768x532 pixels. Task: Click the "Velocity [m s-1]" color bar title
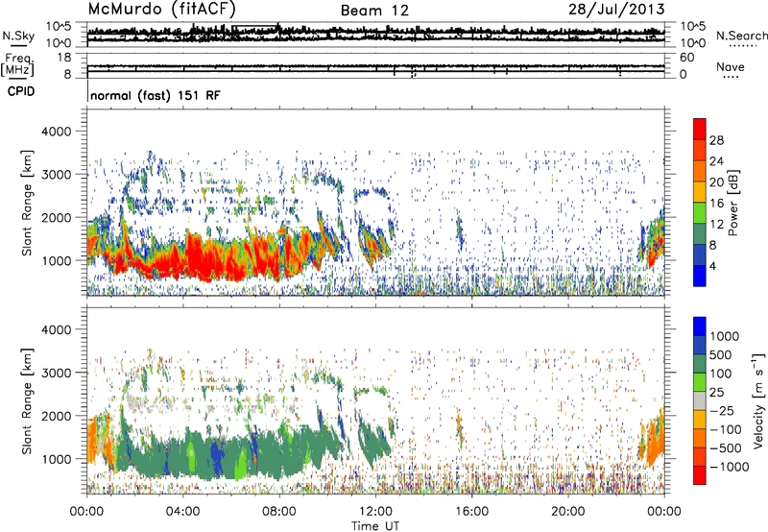[758, 400]
